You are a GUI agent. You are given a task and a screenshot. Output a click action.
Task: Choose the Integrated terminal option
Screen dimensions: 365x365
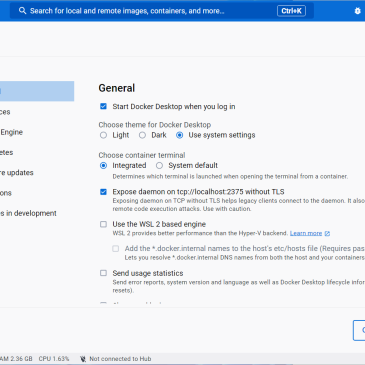(x=103, y=165)
